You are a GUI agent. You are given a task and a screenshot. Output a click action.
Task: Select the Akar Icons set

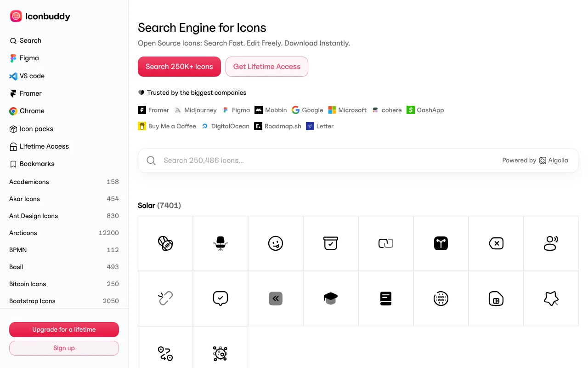pos(64,199)
